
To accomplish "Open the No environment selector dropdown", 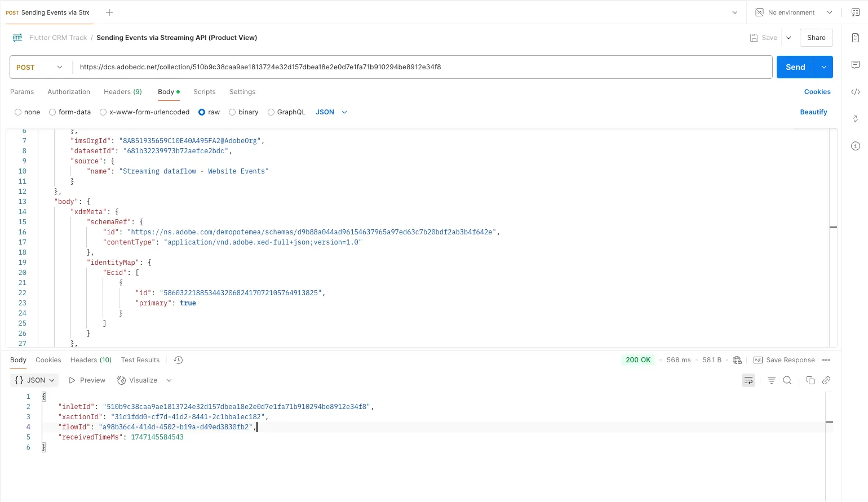I will (794, 12).
